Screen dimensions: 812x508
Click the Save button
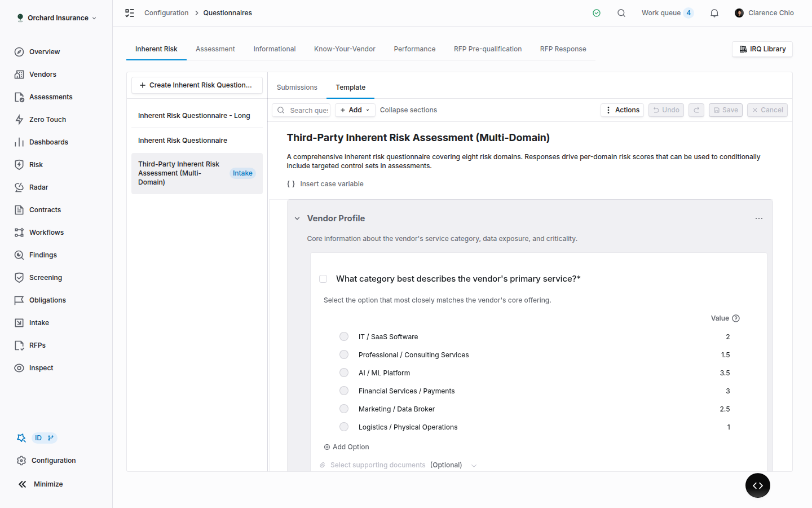click(725, 110)
